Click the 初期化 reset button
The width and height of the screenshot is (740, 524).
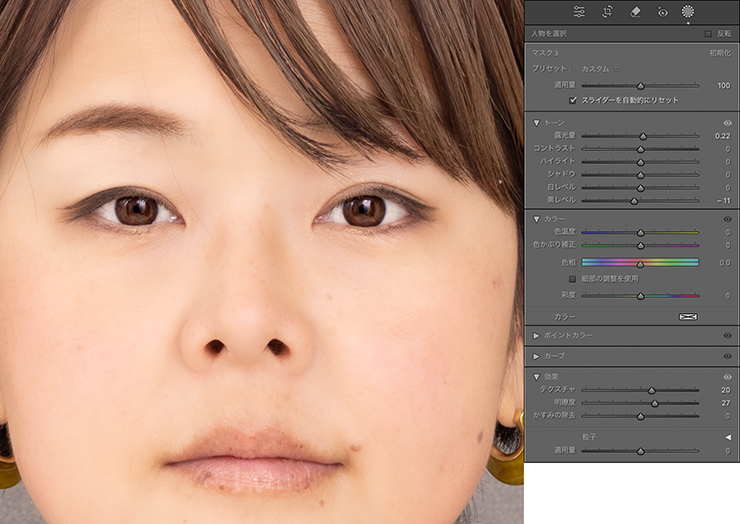point(720,52)
